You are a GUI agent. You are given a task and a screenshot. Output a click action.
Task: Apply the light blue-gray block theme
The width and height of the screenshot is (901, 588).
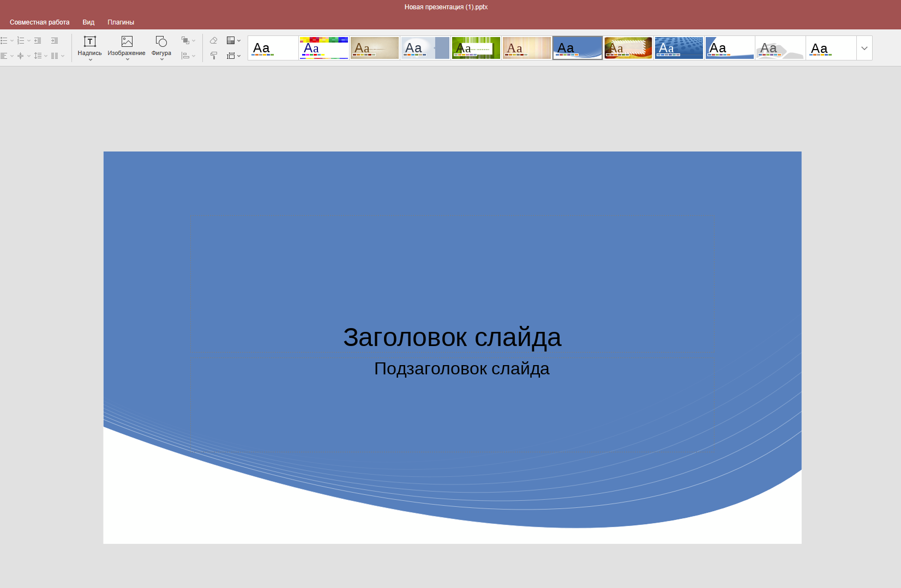tap(425, 48)
